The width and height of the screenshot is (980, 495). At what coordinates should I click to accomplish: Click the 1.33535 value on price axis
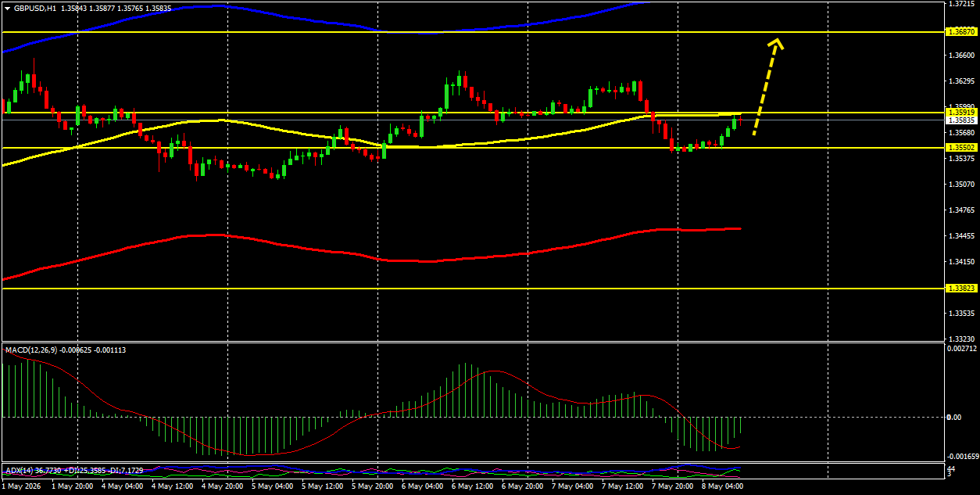[960, 314]
